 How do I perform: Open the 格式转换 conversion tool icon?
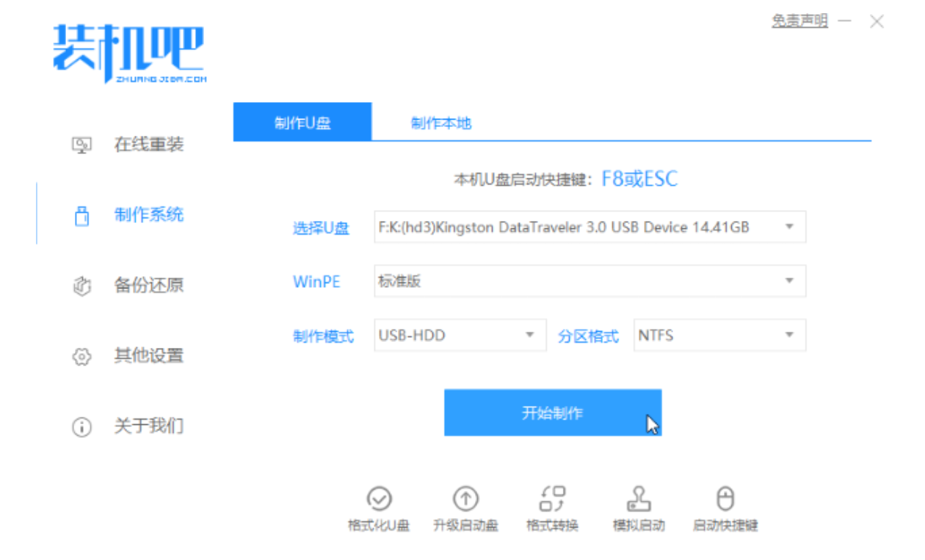pos(552,499)
